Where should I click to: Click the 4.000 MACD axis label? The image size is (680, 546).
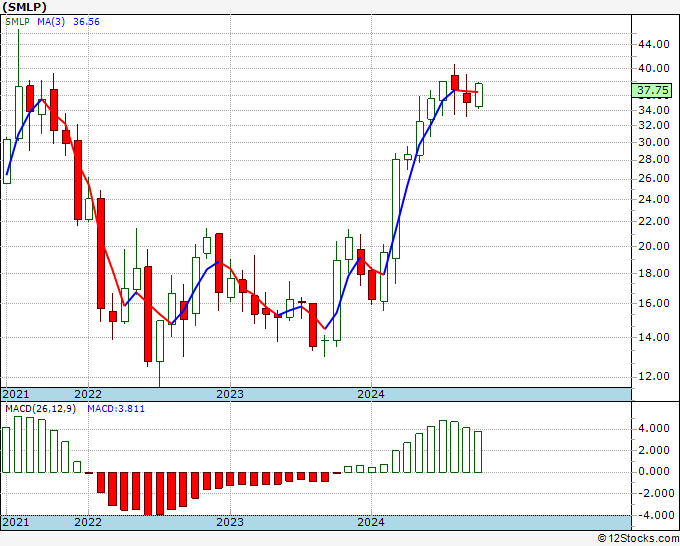click(x=654, y=428)
